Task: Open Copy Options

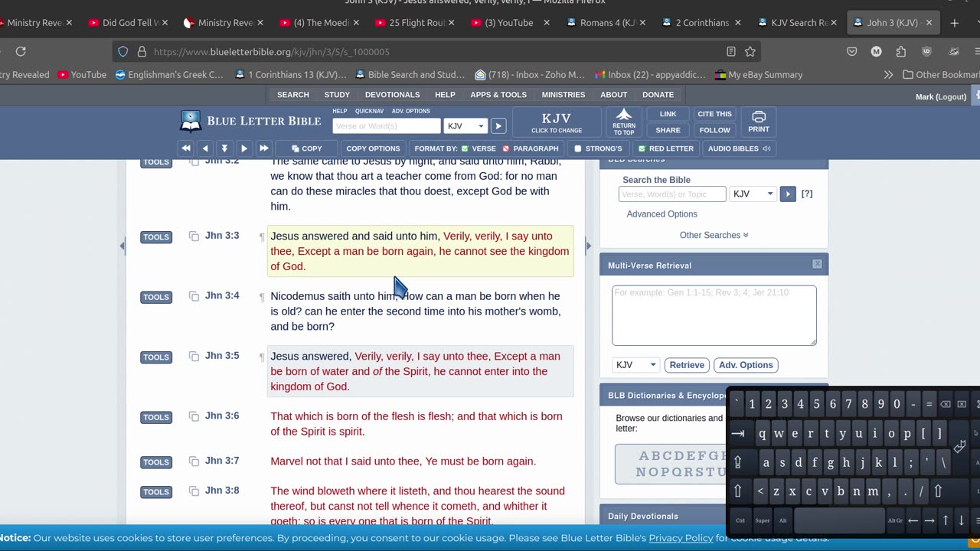Action: pos(373,148)
